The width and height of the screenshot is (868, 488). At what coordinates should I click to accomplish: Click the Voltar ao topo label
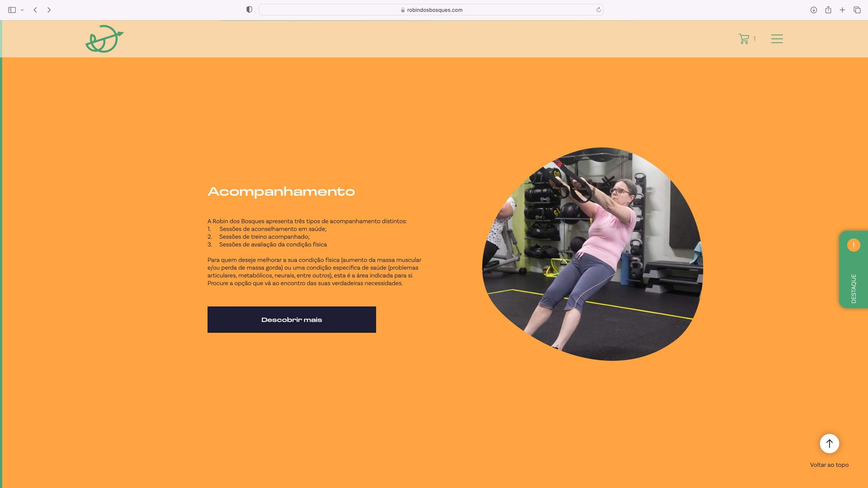(x=829, y=465)
